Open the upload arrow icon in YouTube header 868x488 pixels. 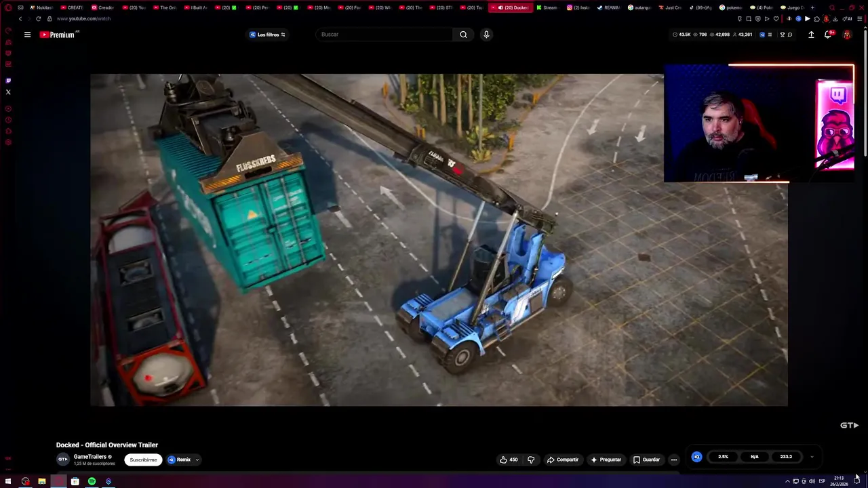coord(811,35)
